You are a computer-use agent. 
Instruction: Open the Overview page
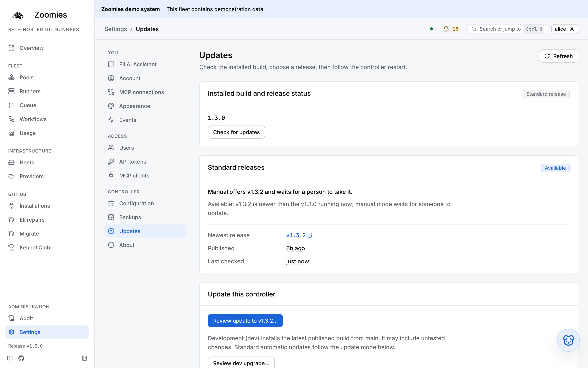47,48
